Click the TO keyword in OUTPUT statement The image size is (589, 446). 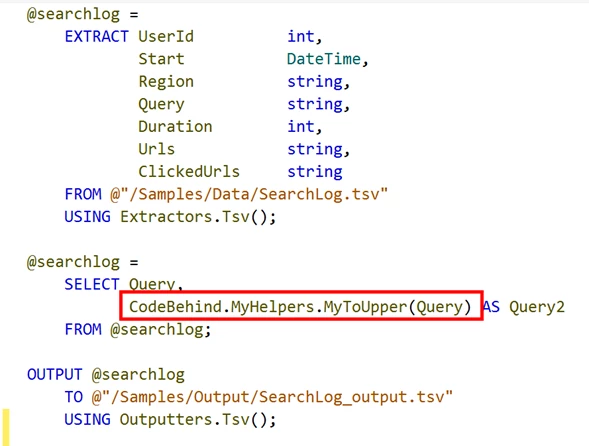(x=73, y=397)
